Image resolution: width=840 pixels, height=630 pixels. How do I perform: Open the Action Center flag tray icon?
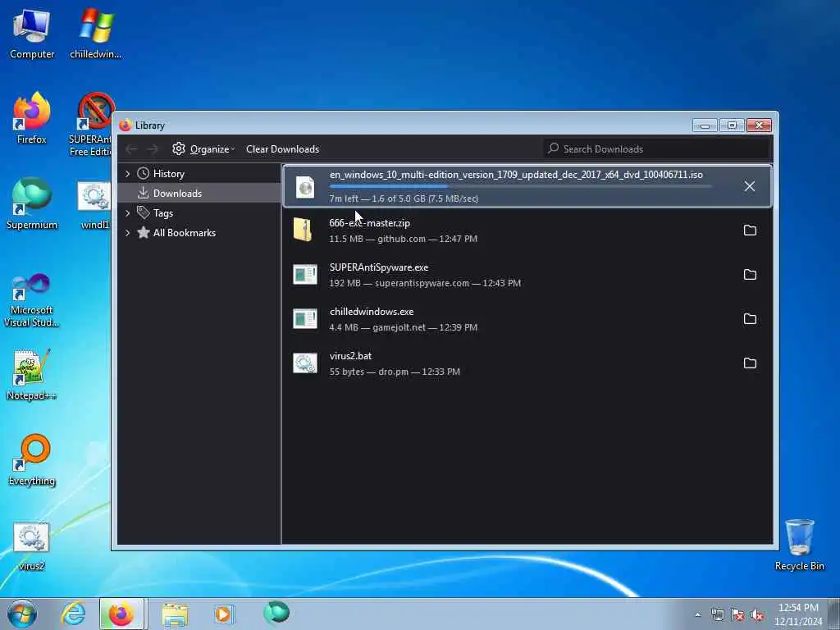737,615
